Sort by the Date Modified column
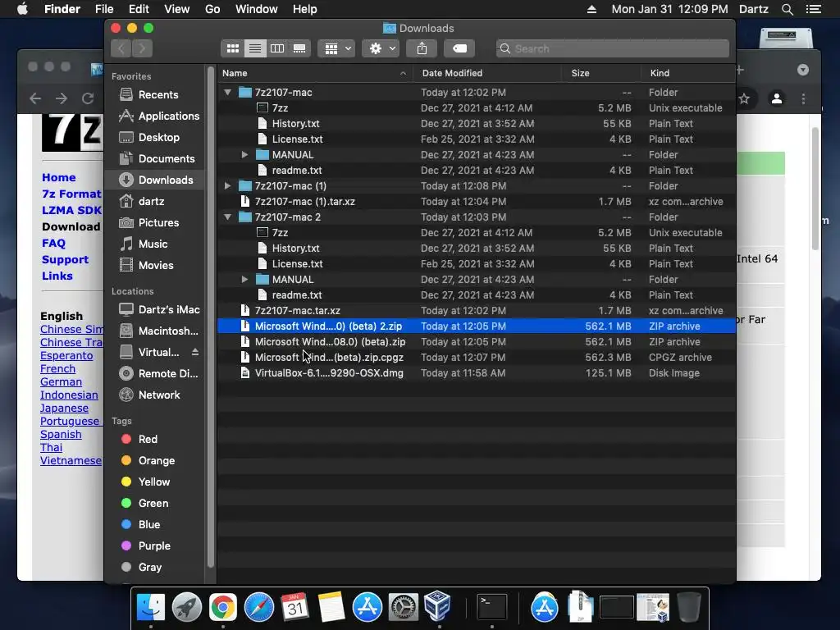This screenshot has height=630, width=840. coord(487,73)
